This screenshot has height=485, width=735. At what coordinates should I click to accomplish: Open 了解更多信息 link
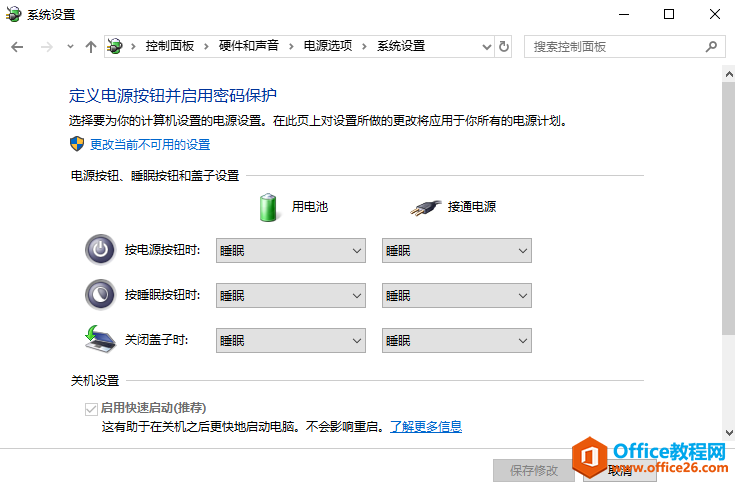426,426
